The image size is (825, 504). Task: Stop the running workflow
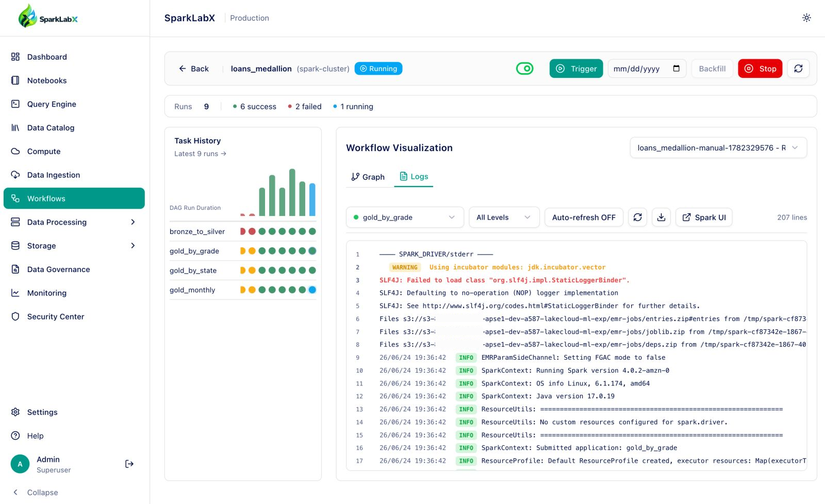[760, 69]
